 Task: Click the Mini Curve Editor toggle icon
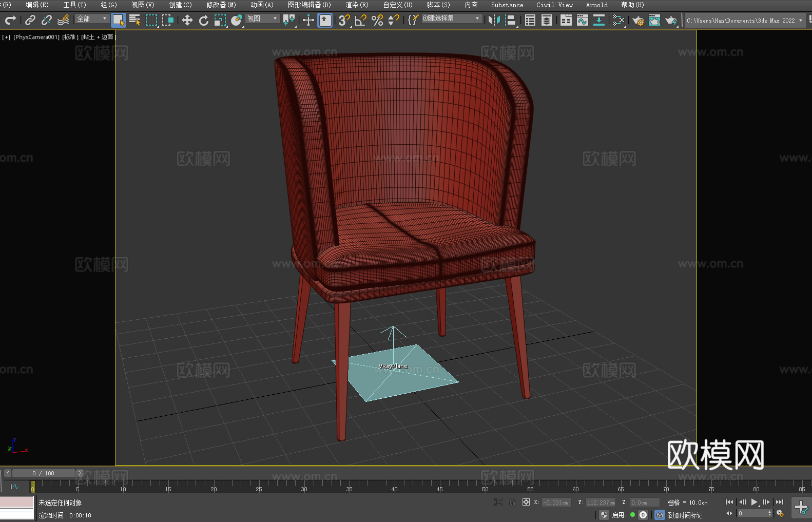click(x=14, y=486)
